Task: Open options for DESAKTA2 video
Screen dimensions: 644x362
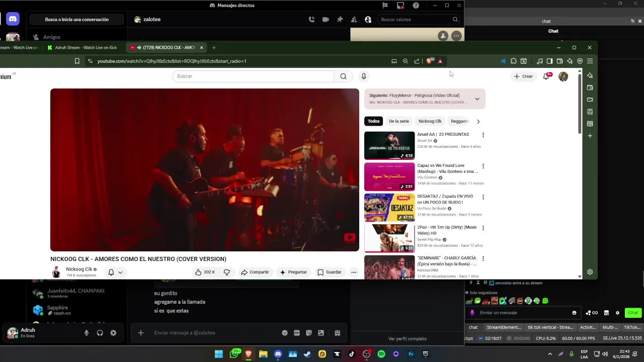Action: click(x=483, y=197)
